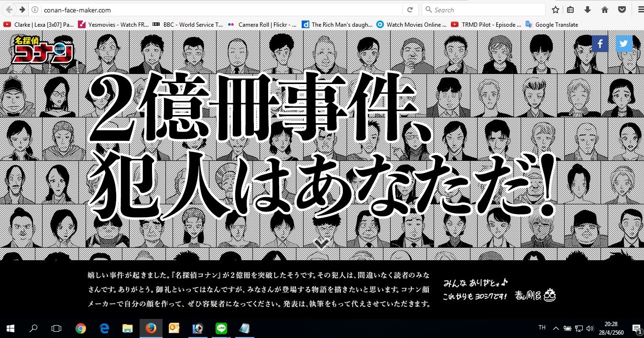644x338 pixels.
Task: Switch input language from TH indicator
Action: point(542,327)
